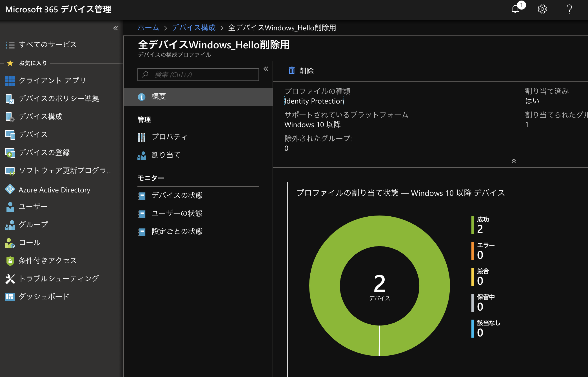588x377 pixels.
Task: Click the Windows 10 以降 platform value
Action: click(x=313, y=125)
